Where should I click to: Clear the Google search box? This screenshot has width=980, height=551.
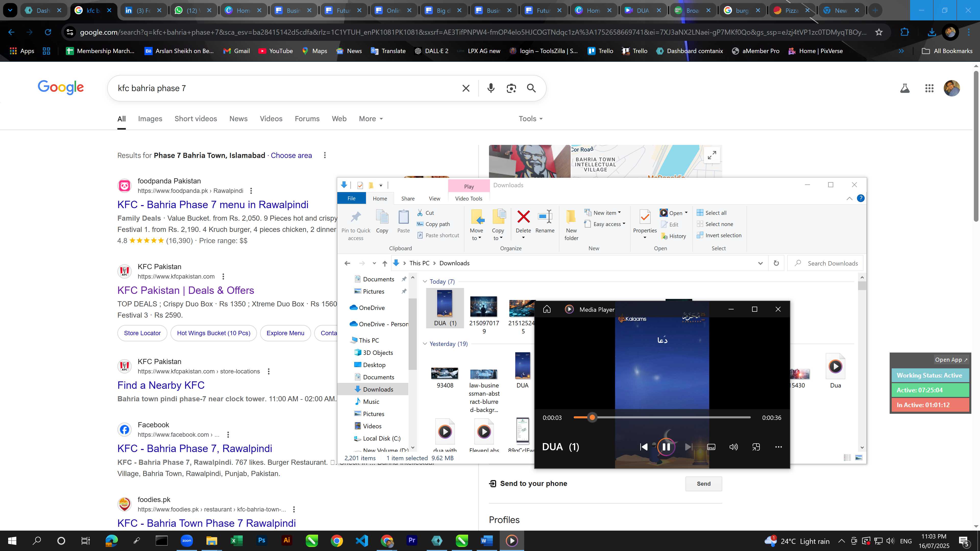click(x=466, y=88)
